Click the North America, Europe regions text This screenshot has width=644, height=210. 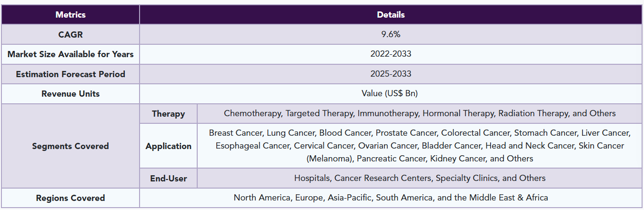click(x=391, y=198)
